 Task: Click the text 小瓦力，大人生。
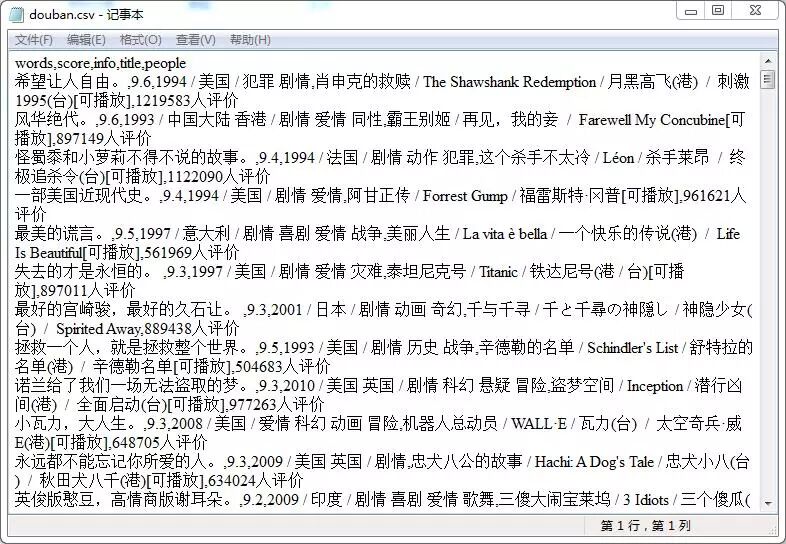(x=78, y=424)
